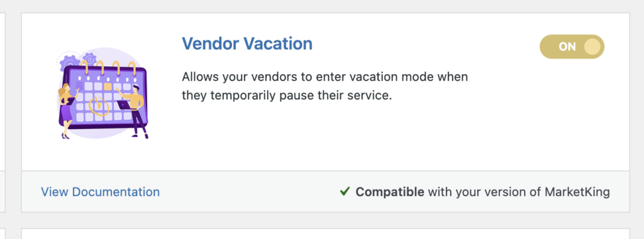The height and width of the screenshot is (239, 644).
Task: Click the Vendor Vacation title
Action: (247, 43)
